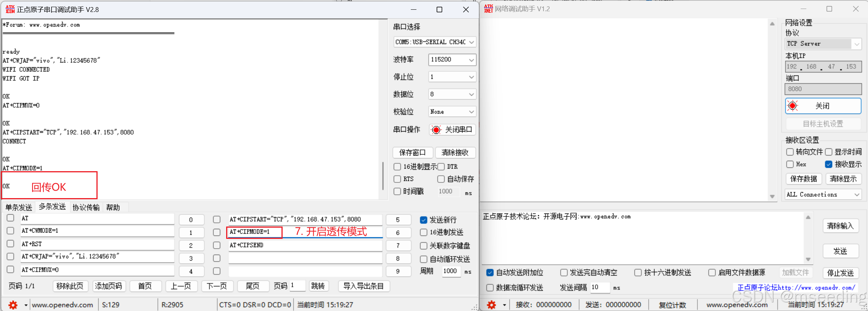
Task: Click www.openedv.com in serial status bar
Action: [x=62, y=305]
